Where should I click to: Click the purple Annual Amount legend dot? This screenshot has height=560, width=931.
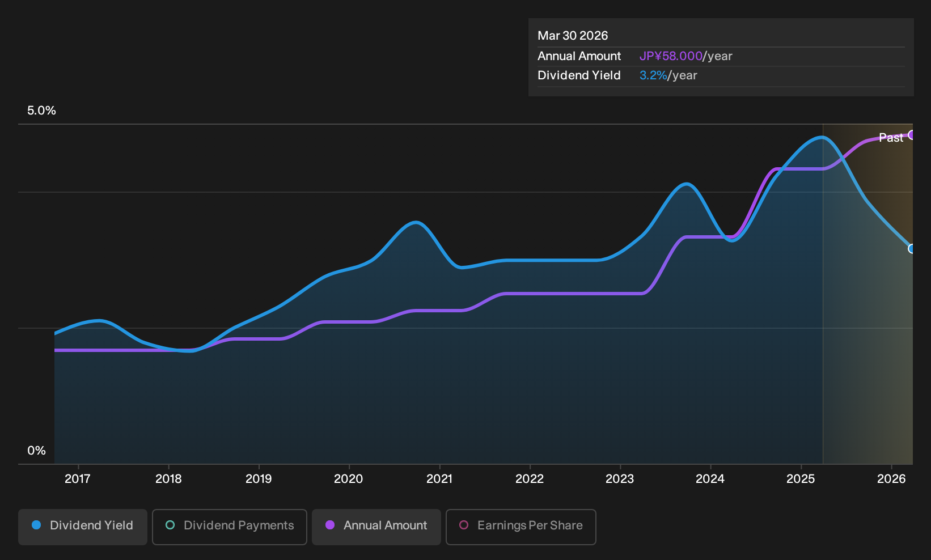(330, 525)
